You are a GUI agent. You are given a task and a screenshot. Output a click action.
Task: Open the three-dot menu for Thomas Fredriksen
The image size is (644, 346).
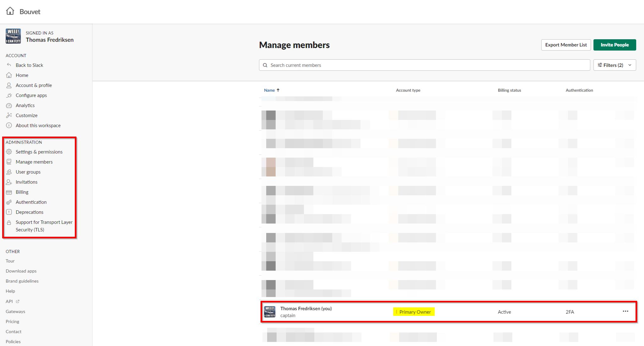tap(626, 311)
